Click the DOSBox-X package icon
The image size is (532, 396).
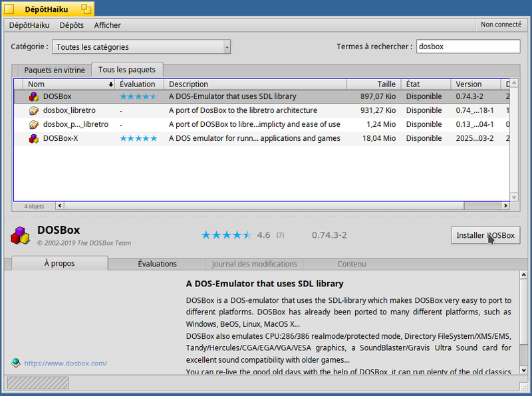pos(33,138)
